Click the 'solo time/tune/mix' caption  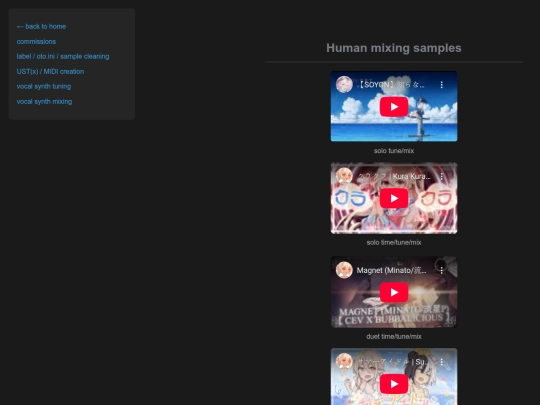394,242
